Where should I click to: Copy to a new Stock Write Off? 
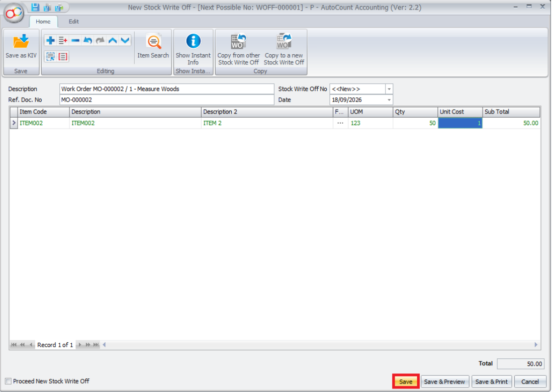tap(284, 49)
